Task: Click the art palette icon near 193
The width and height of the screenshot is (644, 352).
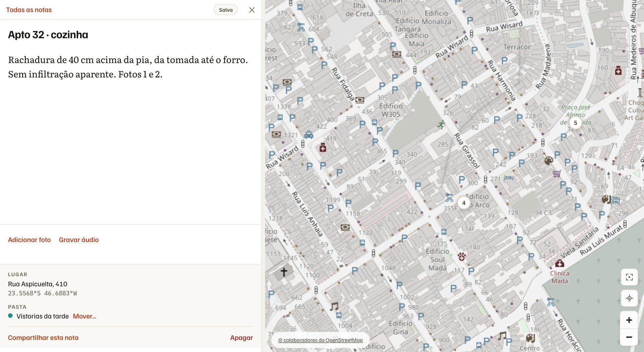Action: coord(549,161)
